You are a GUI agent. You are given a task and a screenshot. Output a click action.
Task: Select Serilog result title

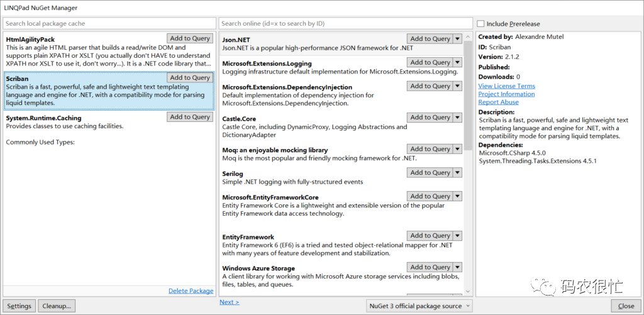coord(233,174)
